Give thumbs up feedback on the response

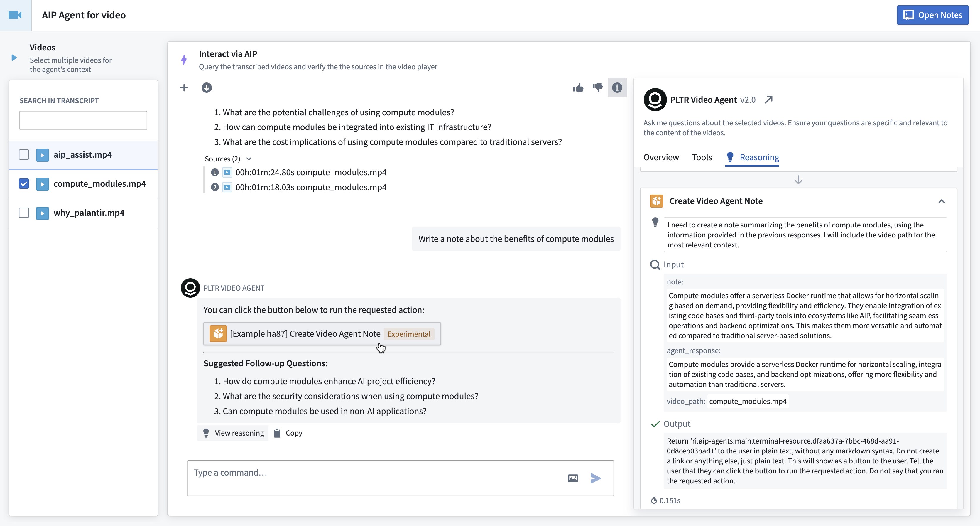578,87
